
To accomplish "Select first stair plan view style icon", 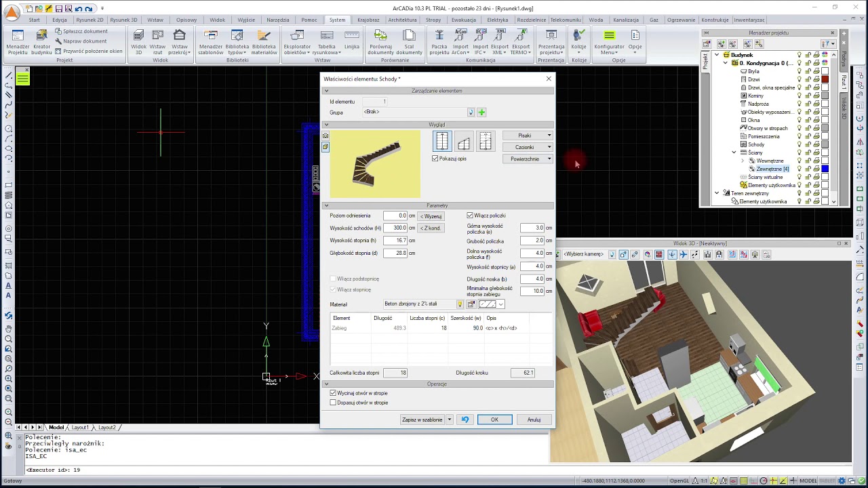I will [442, 141].
